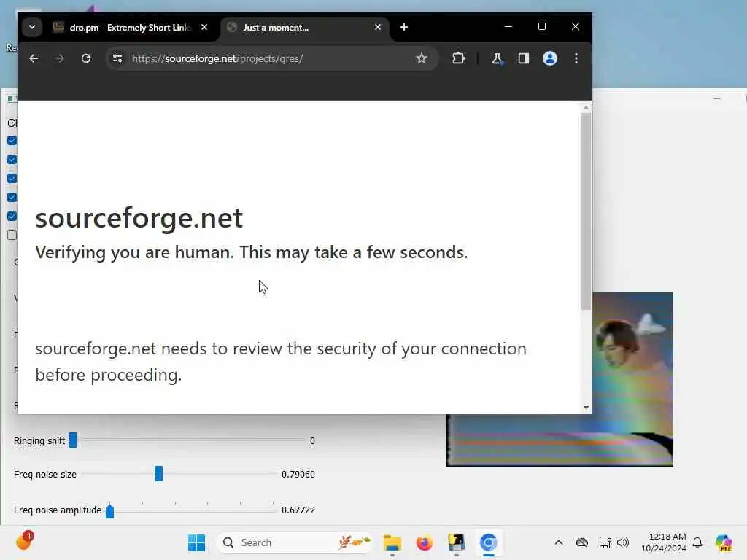Image resolution: width=747 pixels, height=560 pixels.
Task: Open the tab search dropdown arrow
Action: click(x=32, y=27)
